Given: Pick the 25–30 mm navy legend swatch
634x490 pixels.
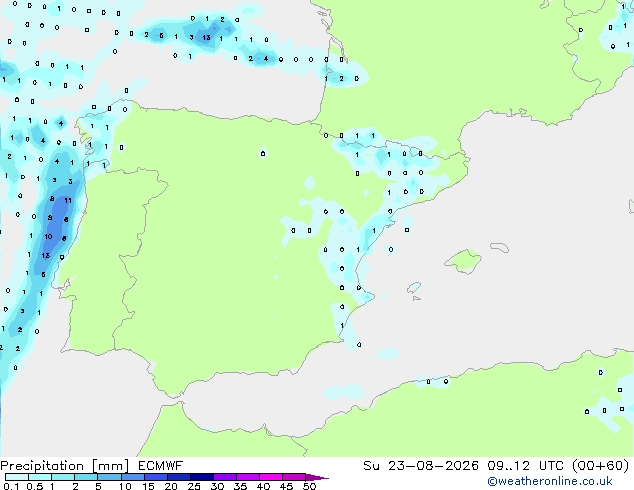Looking at the screenshot, I should pos(202,477).
